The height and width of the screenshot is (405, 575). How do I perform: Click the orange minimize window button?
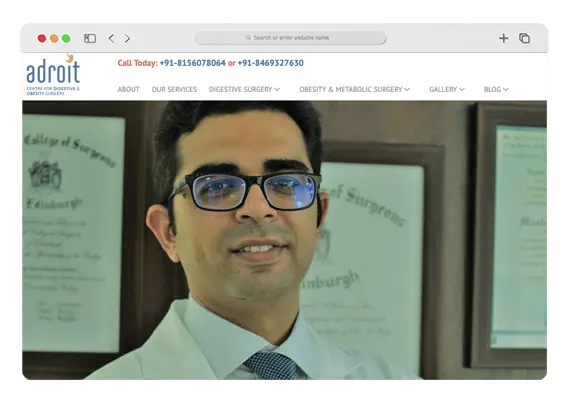(x=54, y=38)
